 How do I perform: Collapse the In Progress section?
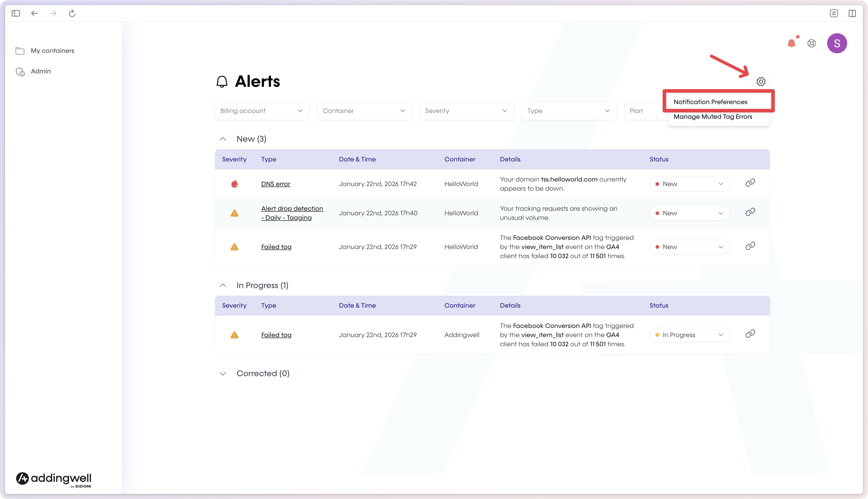point(223,285)
